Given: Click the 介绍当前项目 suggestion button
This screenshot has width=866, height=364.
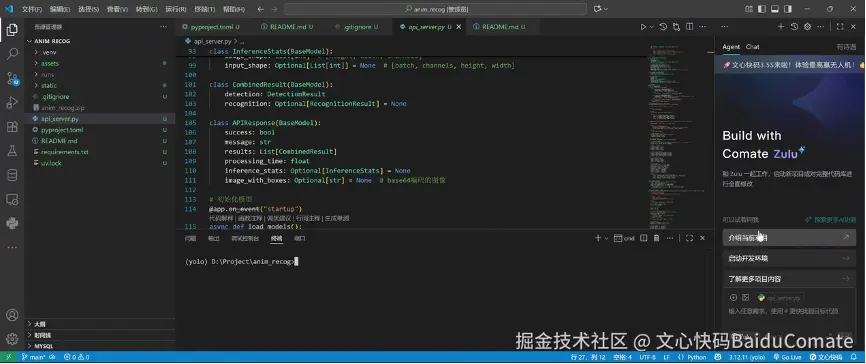Looking at the screenshot, I should point(789,238).
